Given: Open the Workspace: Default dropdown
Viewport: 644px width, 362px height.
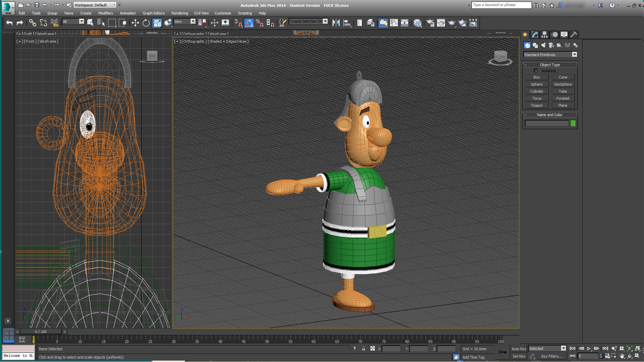Looking at the screenshot, I should tap(95, 5).
